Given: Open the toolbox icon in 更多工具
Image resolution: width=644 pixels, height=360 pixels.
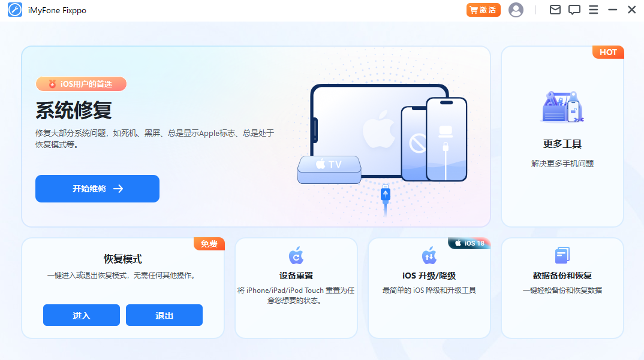Looking at the screenshot, I should click(x=562, y=107).
